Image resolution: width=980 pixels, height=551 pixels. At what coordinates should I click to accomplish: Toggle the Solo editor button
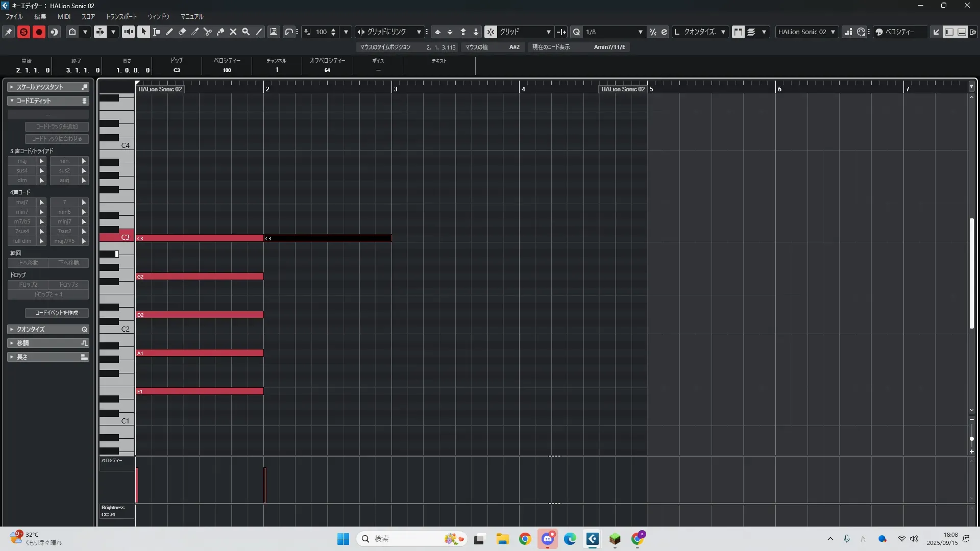23,32
